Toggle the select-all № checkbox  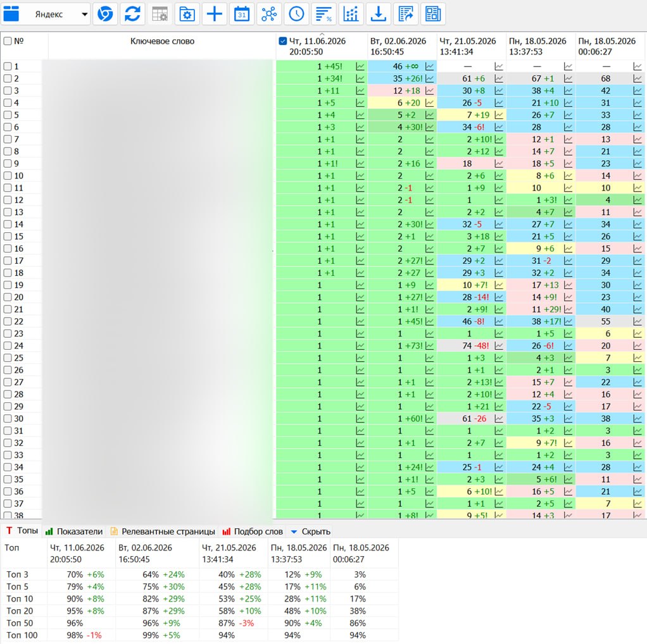[x=8, y=41]
